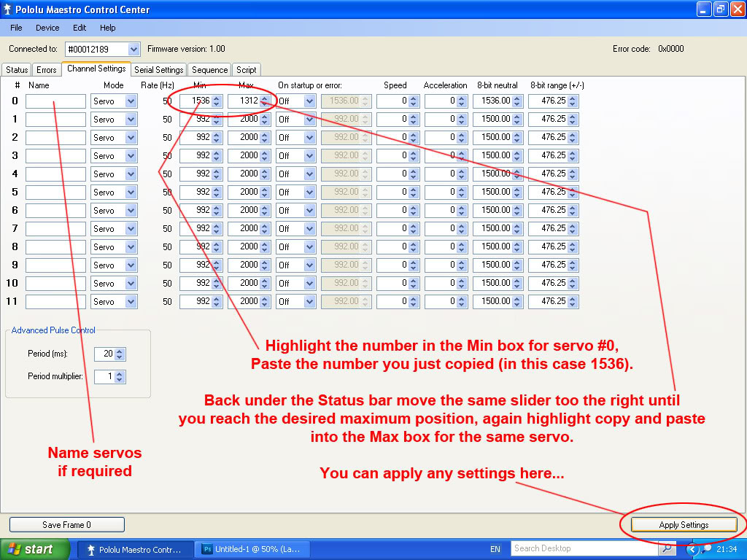Switch to Pololu Maestro taskbar button
The height and width of the screenshot is (560, 747).
click(x=135, y=550)
